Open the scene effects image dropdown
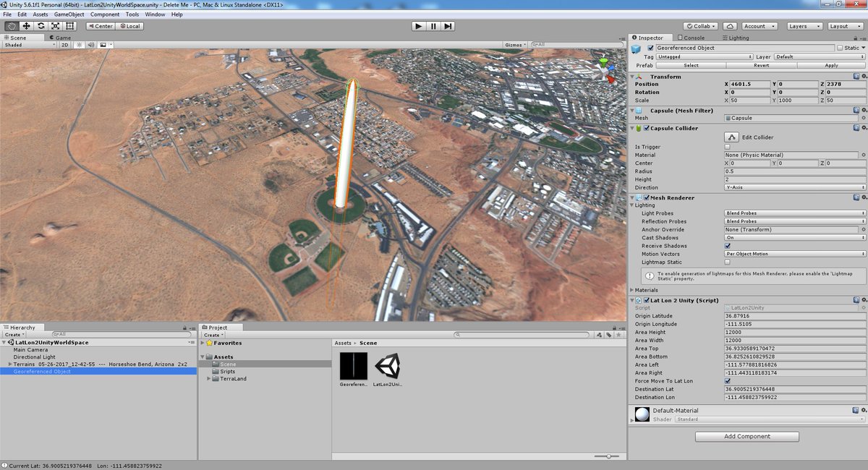The image size is (868, 470). [106, 45]
